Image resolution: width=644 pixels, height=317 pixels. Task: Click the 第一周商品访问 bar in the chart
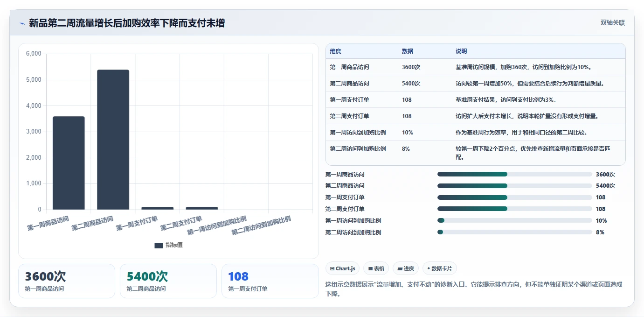69,163
